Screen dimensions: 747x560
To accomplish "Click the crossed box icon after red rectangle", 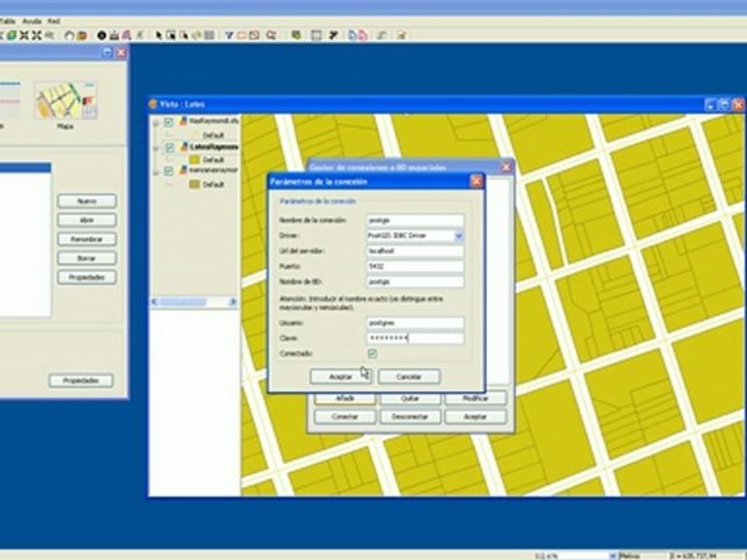I will coord(254,35).
